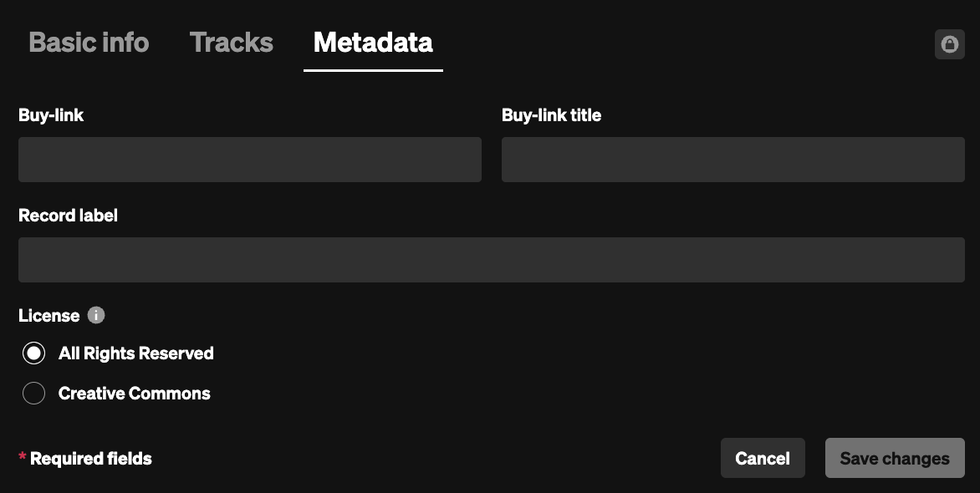This screenshot has height=493, width=980.
Task: Click the Required fields note
Action: [91, 459]
